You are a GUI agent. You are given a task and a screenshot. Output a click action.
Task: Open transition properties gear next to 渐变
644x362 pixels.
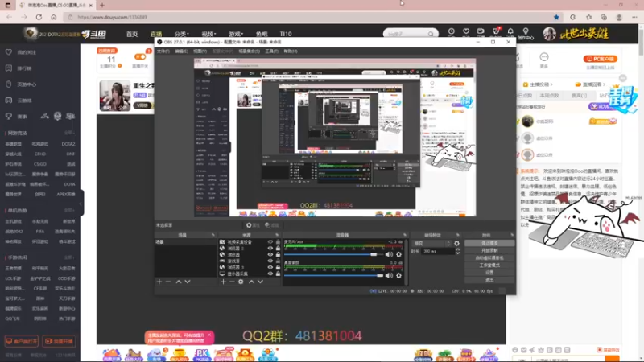456,244
